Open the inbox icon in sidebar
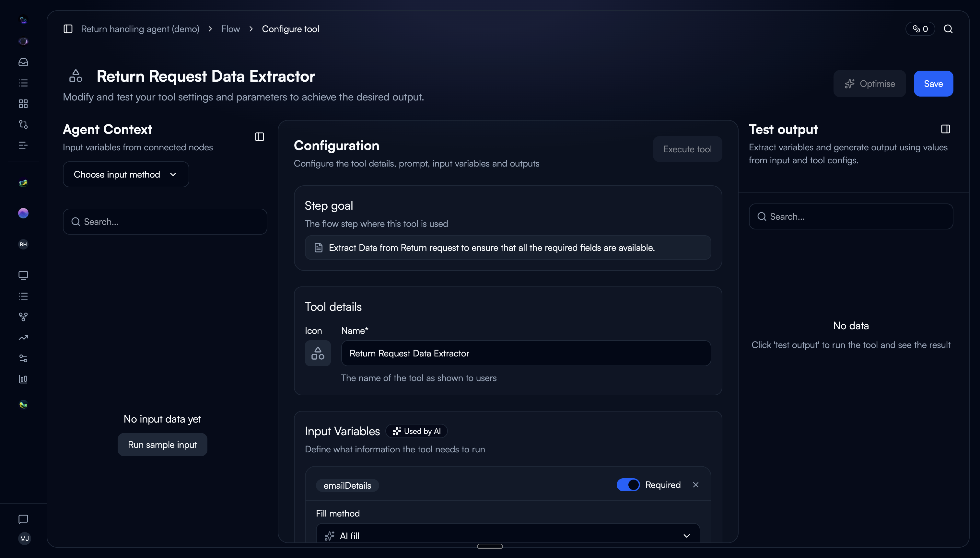The height and width of the screenshot is (558, 980). [23, 62]
